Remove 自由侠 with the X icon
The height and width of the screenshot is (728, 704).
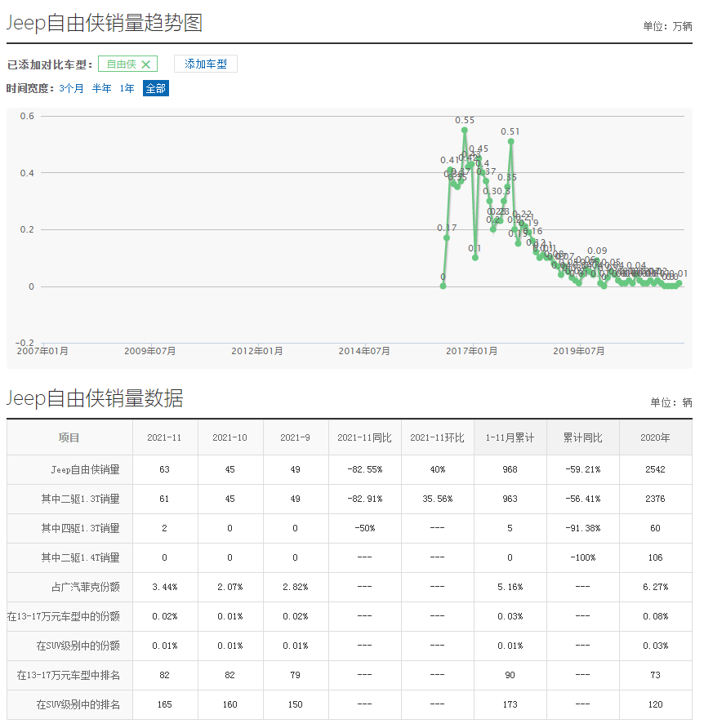point(145,64)
